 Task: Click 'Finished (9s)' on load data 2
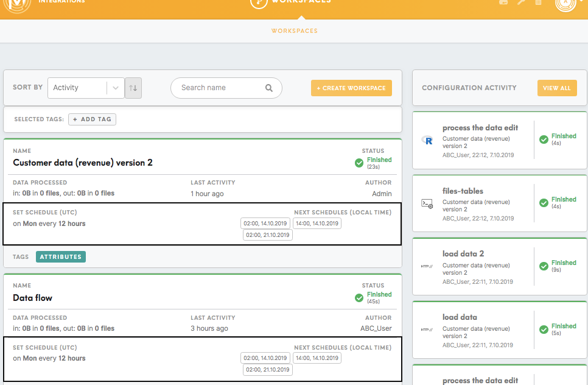(564, 266)
